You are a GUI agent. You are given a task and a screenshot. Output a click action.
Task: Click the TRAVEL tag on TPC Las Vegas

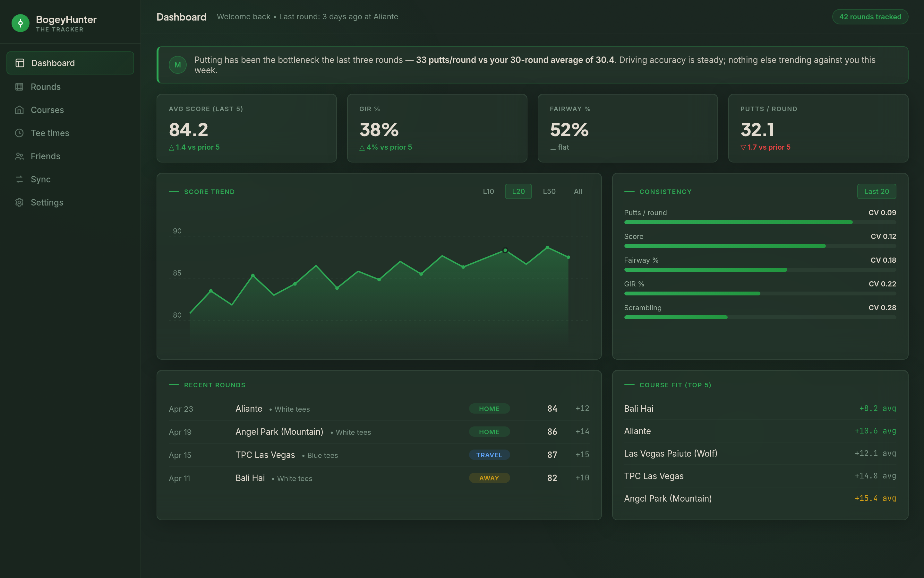pyautogui.click(x=489, y=455)
